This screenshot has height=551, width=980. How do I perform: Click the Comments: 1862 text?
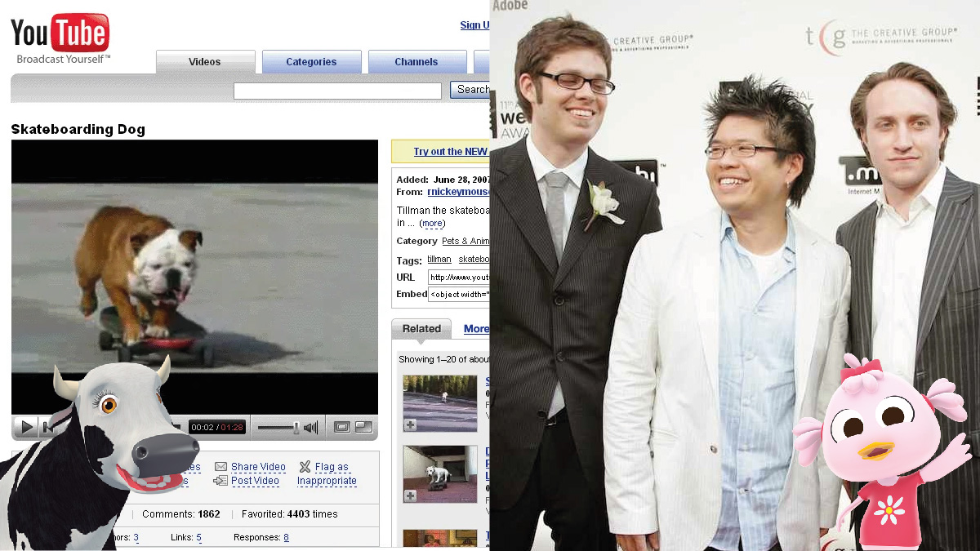[180, 514]
